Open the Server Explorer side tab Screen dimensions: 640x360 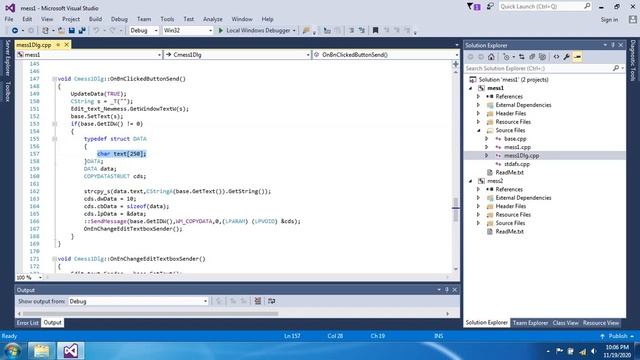click(x=7, y=58)
